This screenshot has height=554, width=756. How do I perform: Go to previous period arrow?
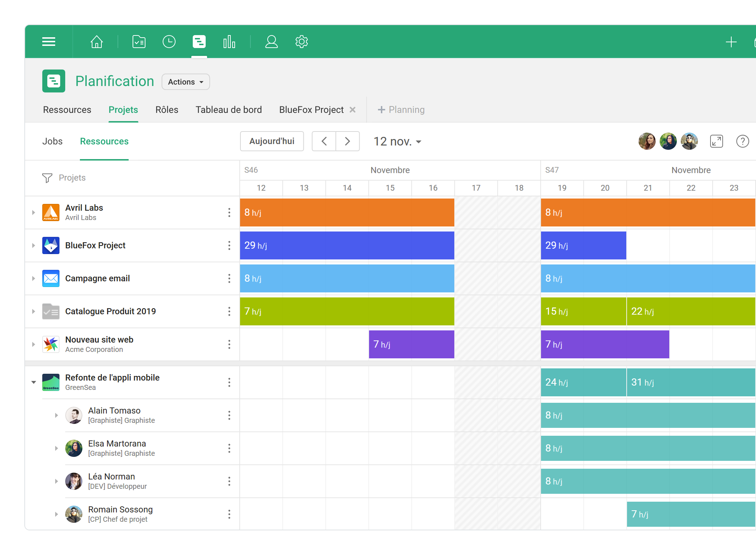(324, 141)
